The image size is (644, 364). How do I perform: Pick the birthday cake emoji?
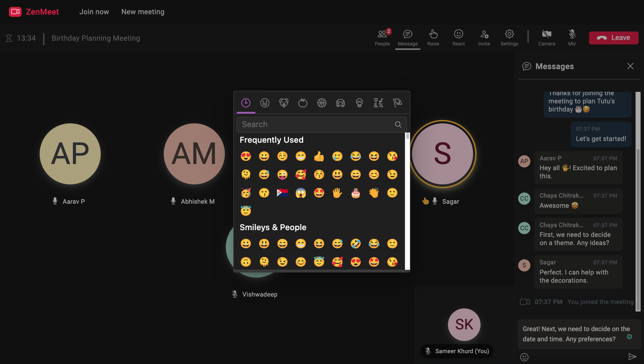tap(356, 193)
